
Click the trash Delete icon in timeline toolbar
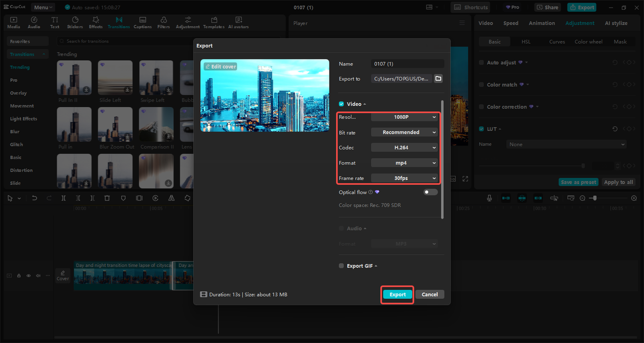(107, 198)
